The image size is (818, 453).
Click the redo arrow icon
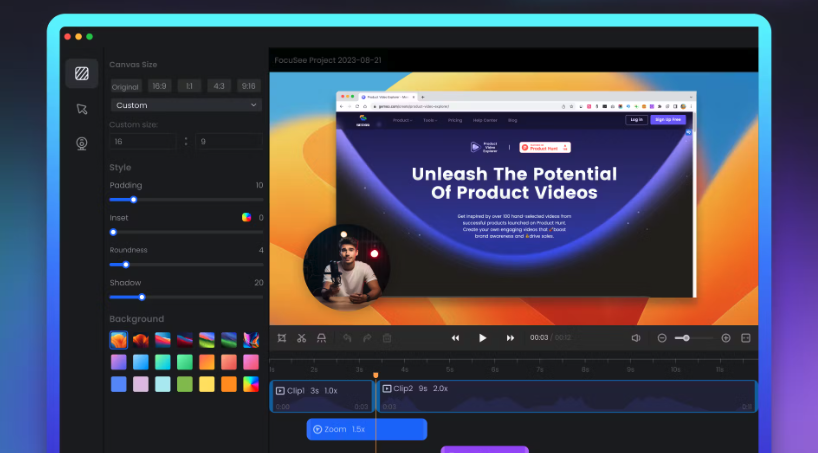(367, 338)
